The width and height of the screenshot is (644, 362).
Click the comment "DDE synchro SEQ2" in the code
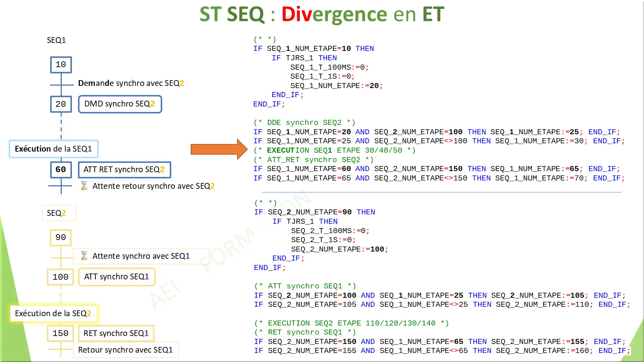click(304, 122)
